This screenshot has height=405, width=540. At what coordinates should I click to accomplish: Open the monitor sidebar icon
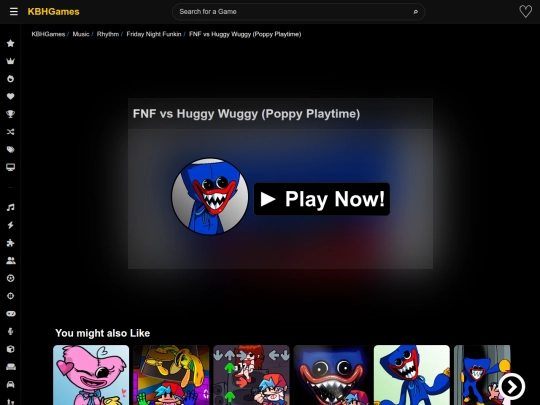(11, 167)
